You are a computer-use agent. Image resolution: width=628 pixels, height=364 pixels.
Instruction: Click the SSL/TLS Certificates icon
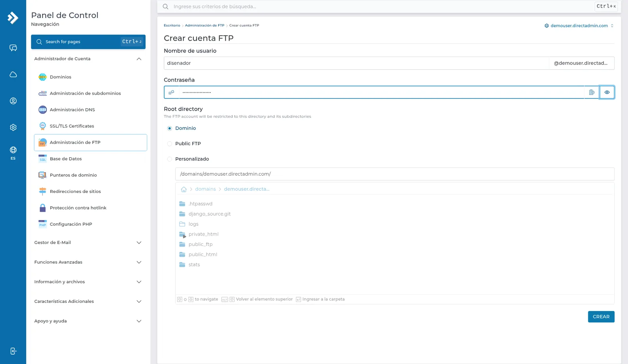pyautogui.click(x=42, y=126)
